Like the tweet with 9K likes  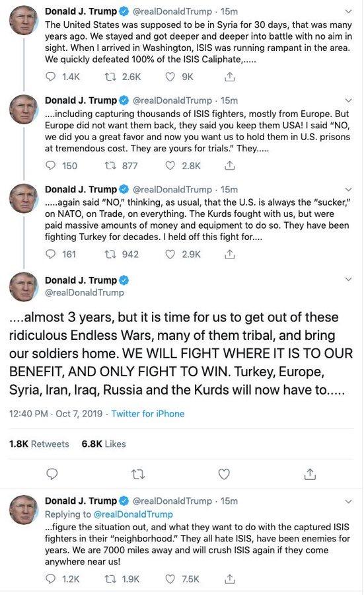pos(170,77)
